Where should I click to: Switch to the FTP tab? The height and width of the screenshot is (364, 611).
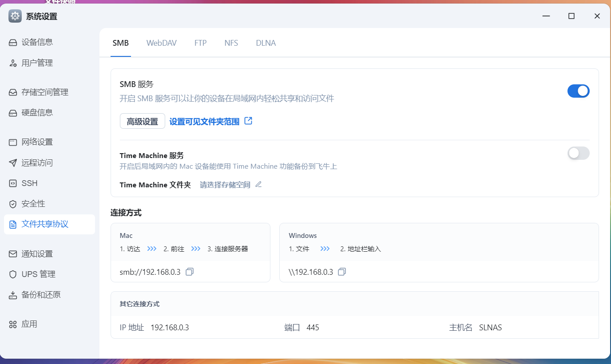(x=200, y=43)
